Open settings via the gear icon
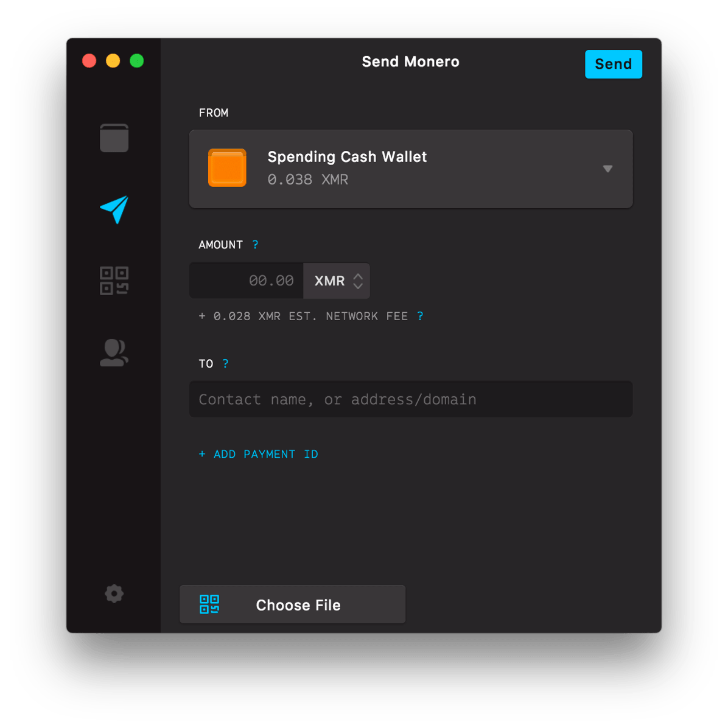The height and width of the screenshot is (728, 728). 114,593
